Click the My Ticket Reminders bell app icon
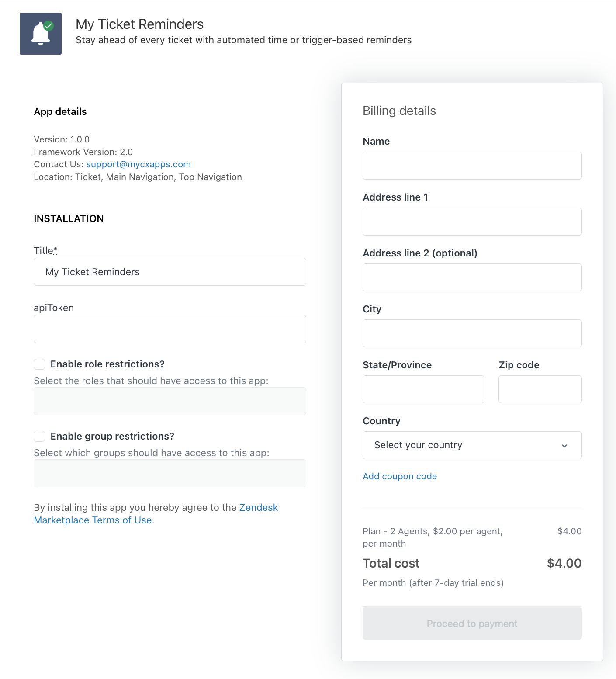This screenshot has width=616, height=679. tap(41, 34)
